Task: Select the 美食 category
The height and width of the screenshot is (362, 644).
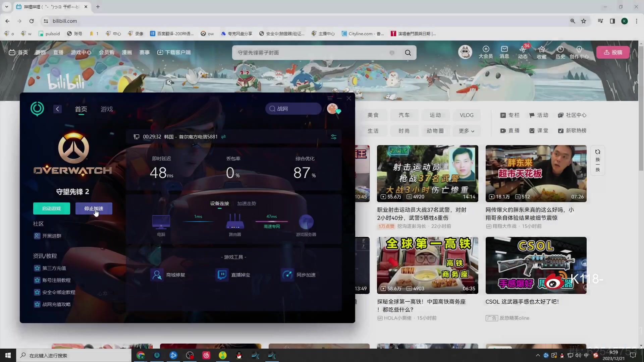Action: point(373,115)
